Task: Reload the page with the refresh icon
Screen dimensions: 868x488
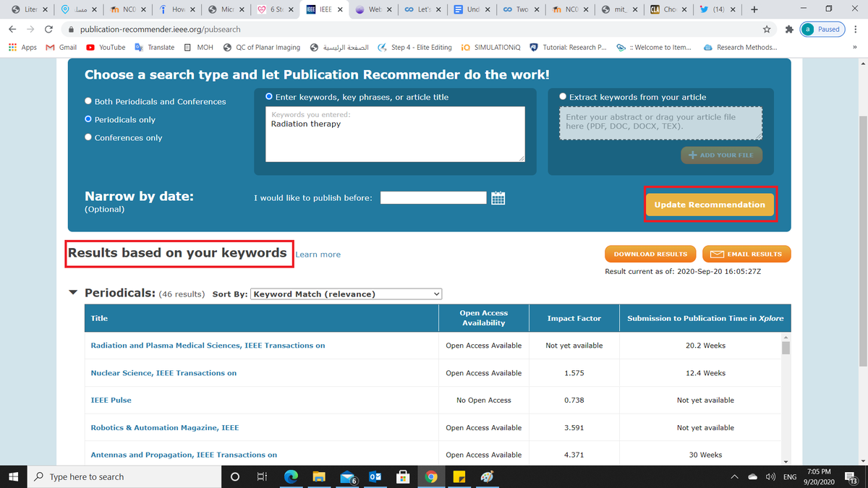Action: point(48,29)
